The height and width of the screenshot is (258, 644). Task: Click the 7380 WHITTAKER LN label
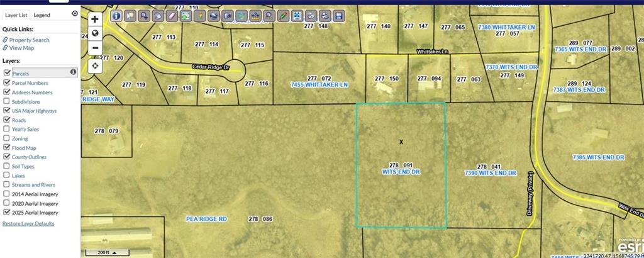click(x=507, y=27)
